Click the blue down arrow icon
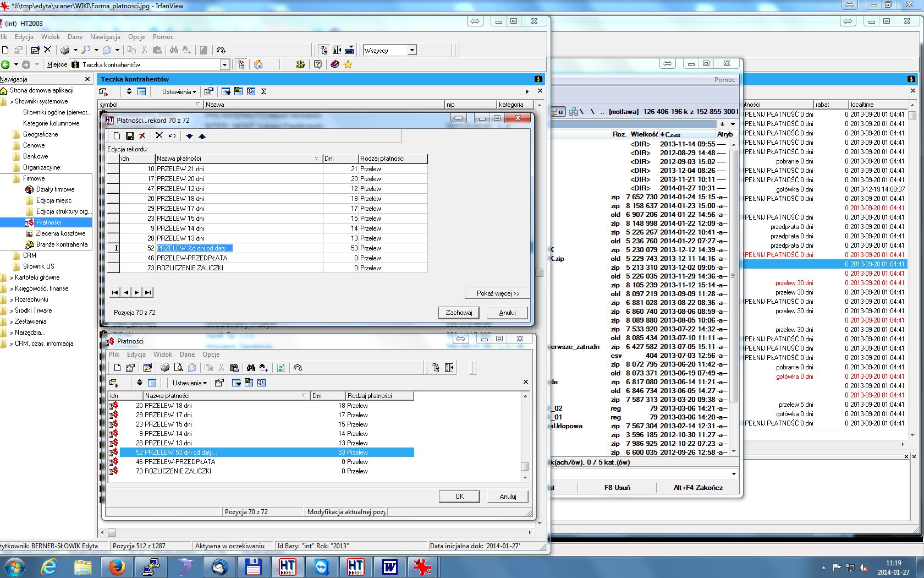The image size is (924, 578). pyautogui.click(x=190, y=136)
